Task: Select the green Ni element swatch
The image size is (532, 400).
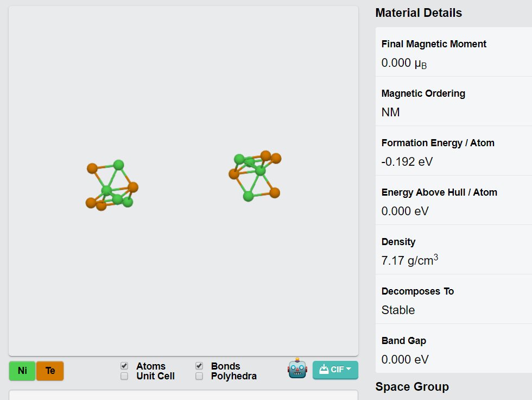Action: (x=22, y=371)
